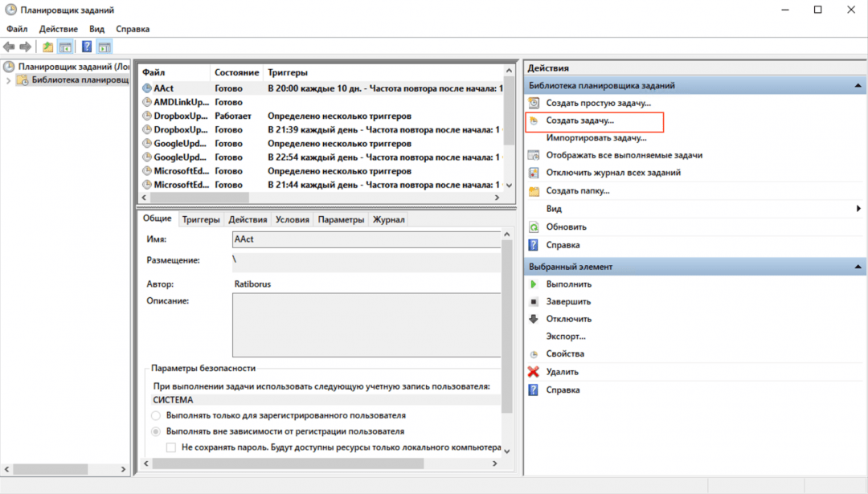Click Импортировать задачу... link

click(x=584, y=138)
